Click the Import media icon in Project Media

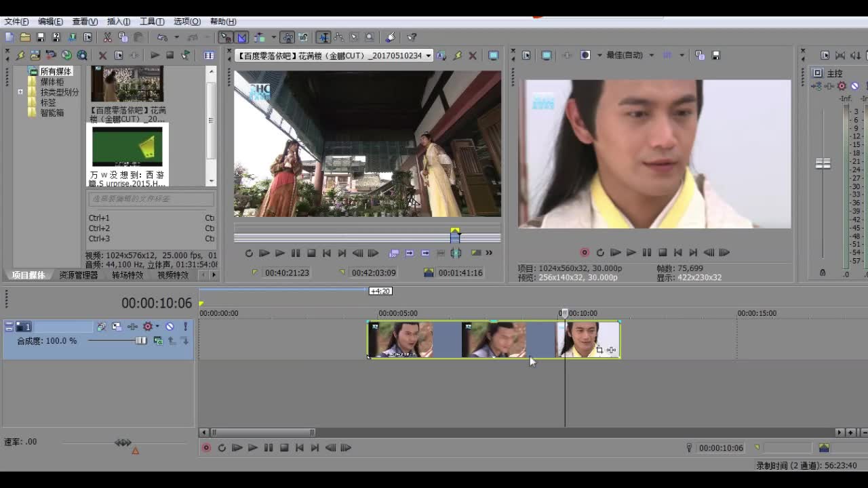[35, 56]
